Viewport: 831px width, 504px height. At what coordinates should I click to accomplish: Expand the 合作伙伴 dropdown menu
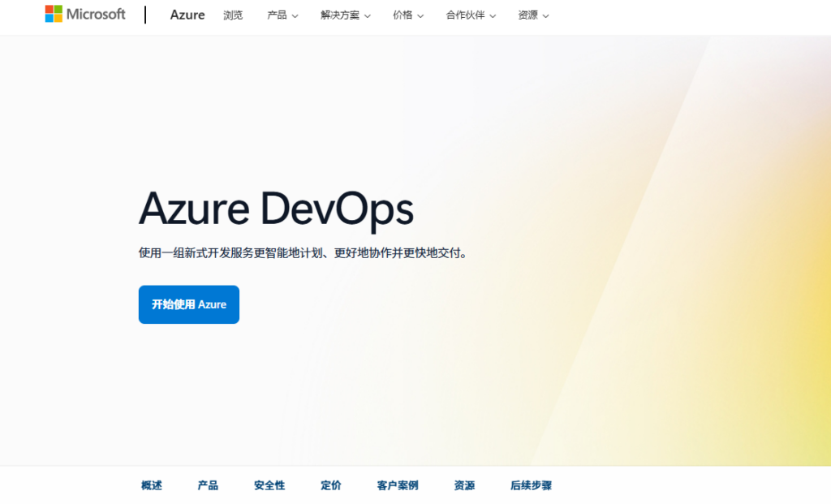(471, 15)
